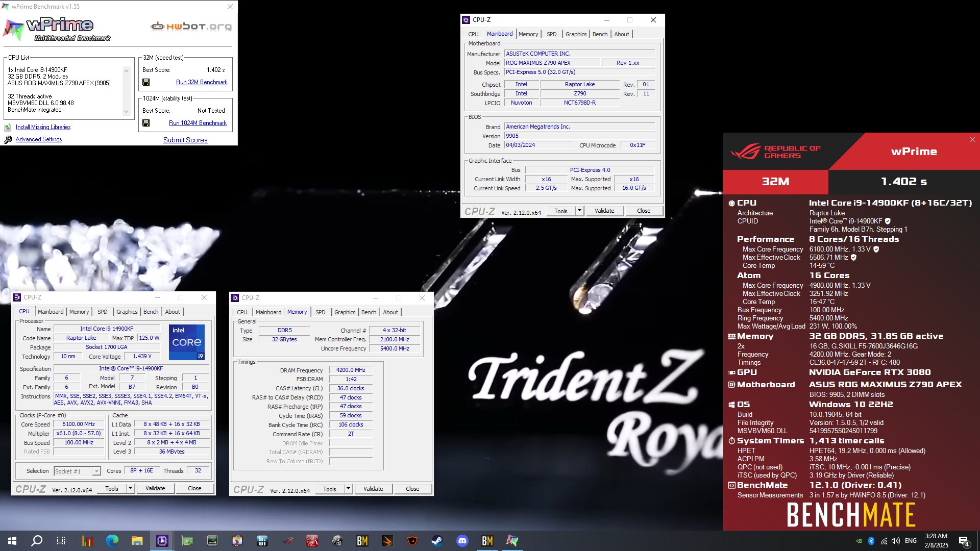This screenshot has width=980, height=551.
Task: Click the Multiplier value x61.0 (8.0 - 57.0)
Action: (x=79, y=433)
